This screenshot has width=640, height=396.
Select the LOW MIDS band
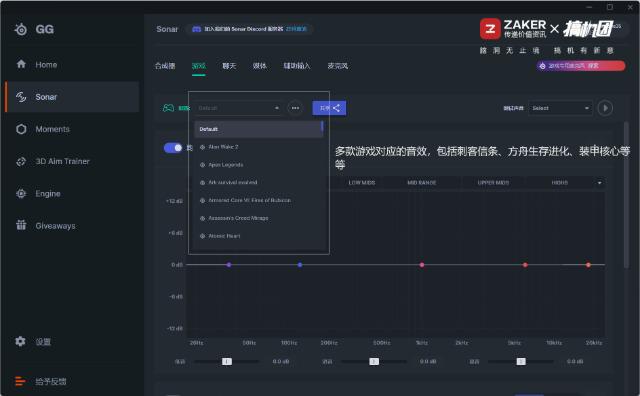(x=362, y=183)
